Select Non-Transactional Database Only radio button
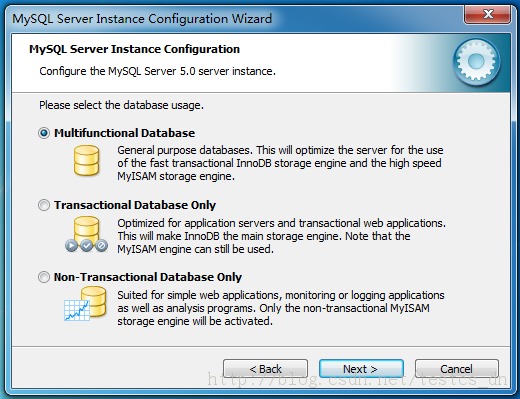This screenshot has height=399, width=520. click(44, 277)
